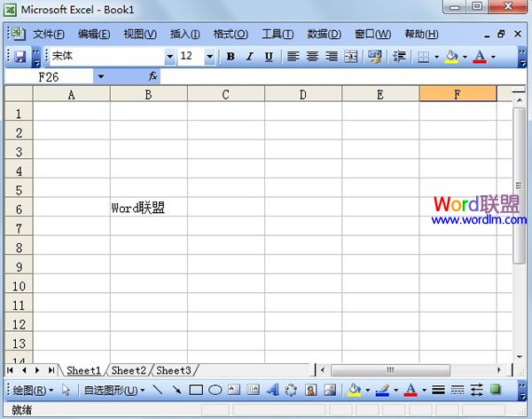Click Merge and Center icon
This screenshot has height=419, width=532.
coord(351,57)
